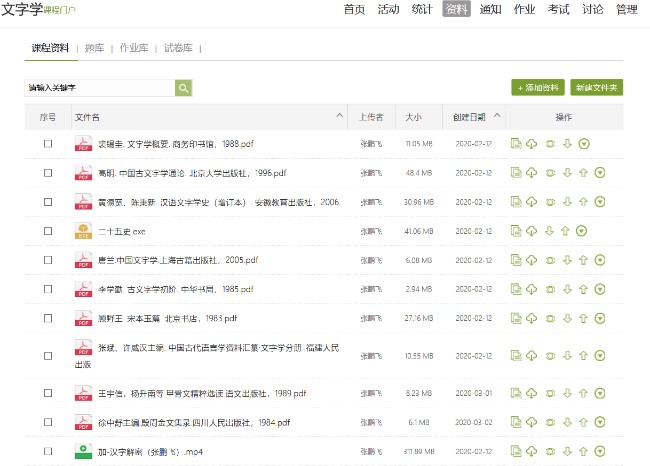Check the box for 裘锡圭 文字学概要
This screenshot has width=650, height=466.
47,144
